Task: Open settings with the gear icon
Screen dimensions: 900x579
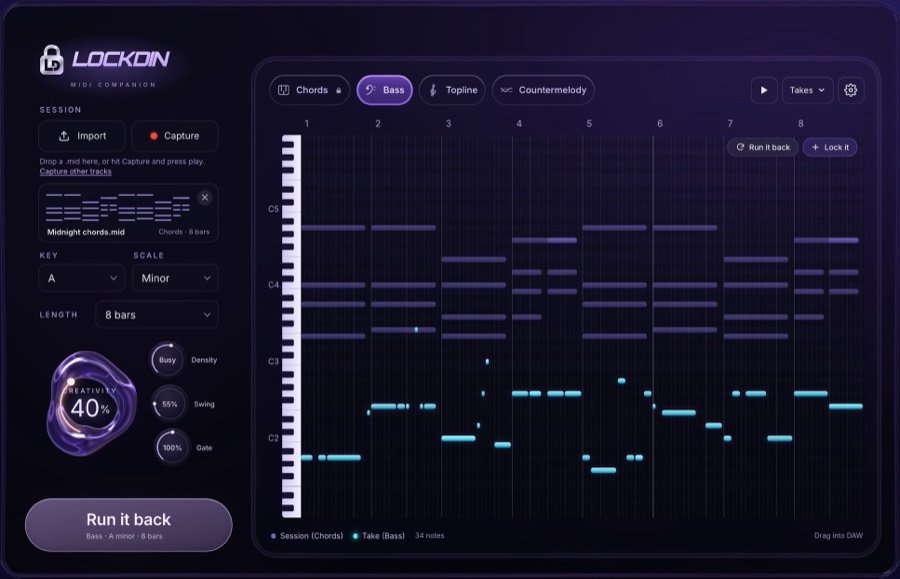Action: pyautogui.click(x=851, y=90)
